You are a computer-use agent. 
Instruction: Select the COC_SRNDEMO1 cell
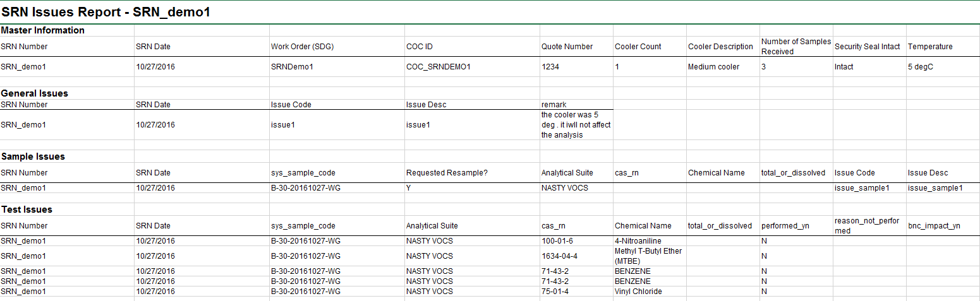pyautogui.click(x=439, y=67)
